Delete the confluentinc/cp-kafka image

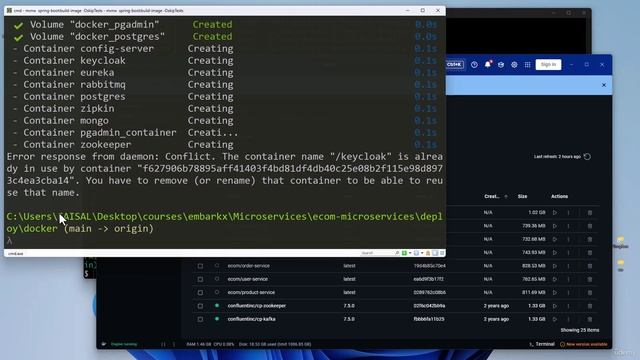click(590, 319)
